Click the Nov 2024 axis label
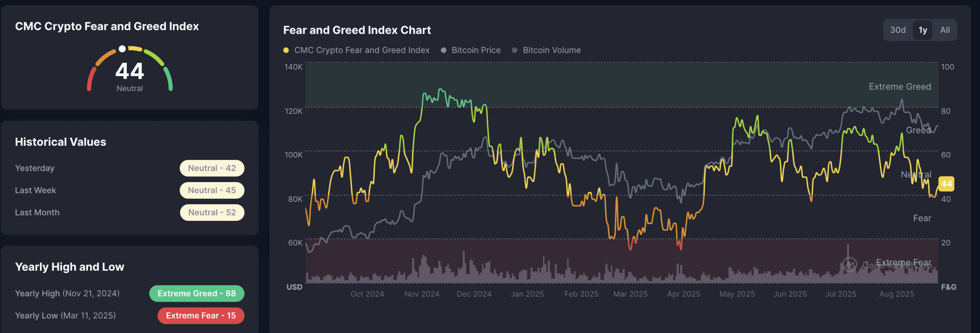This screenshot has width=980, height=333. coord(422,294)
